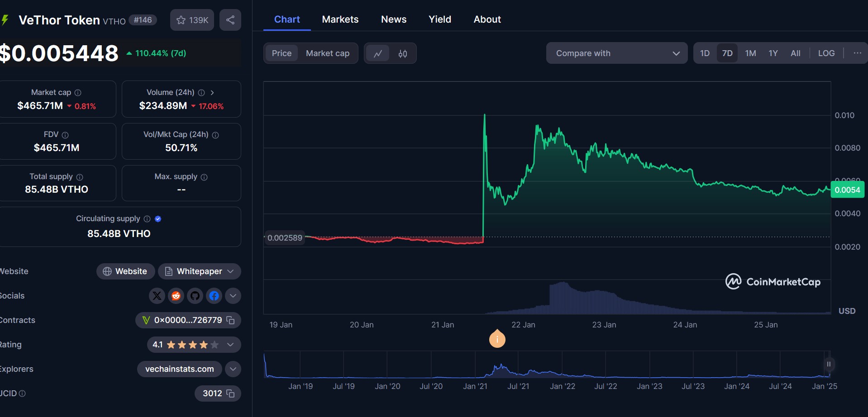The image size is (868, 417).
Task: Open Market cap info tooltip
Action: pos(78,93)
